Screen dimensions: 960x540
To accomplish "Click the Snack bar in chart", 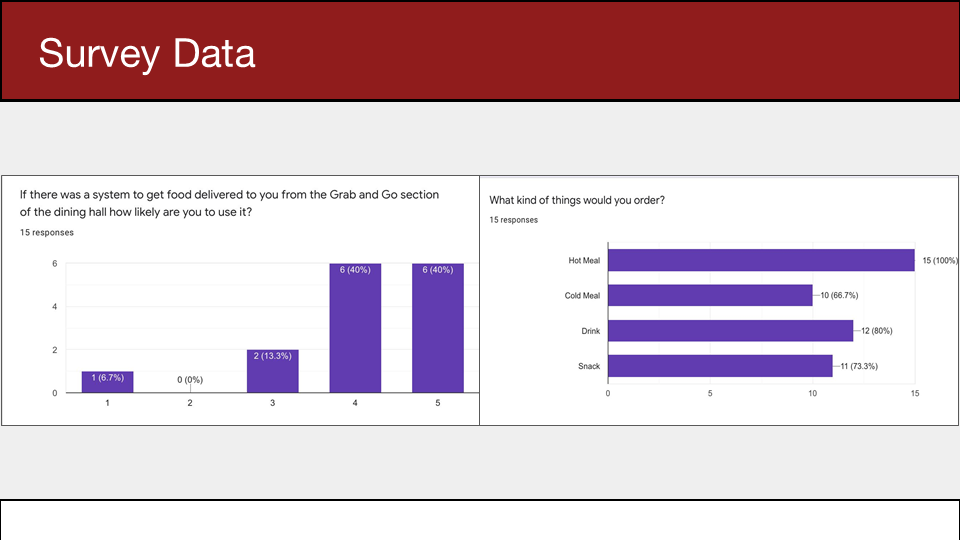I will (720, 366).
